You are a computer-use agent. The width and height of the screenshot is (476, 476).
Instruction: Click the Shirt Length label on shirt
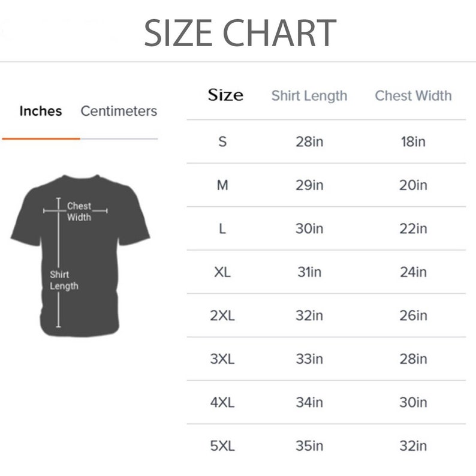[x=64, y=280]
